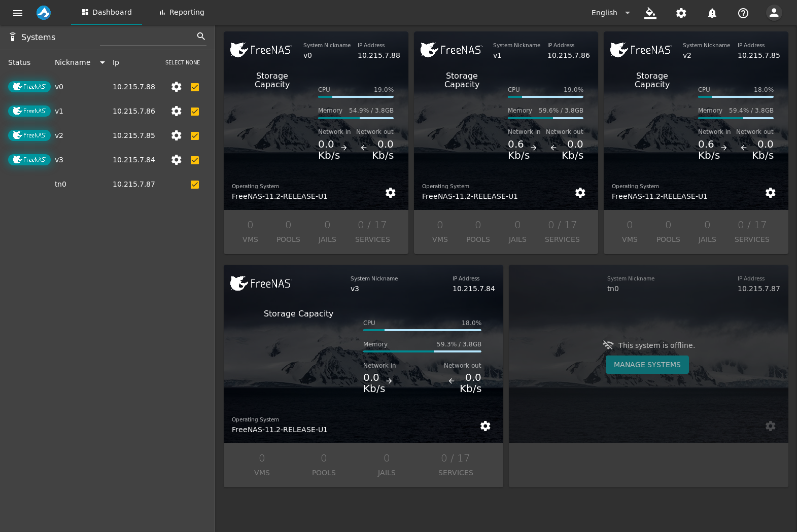Open the notifications bell
The height and width of the screenshot is (532, 797).
click(712, 13)
